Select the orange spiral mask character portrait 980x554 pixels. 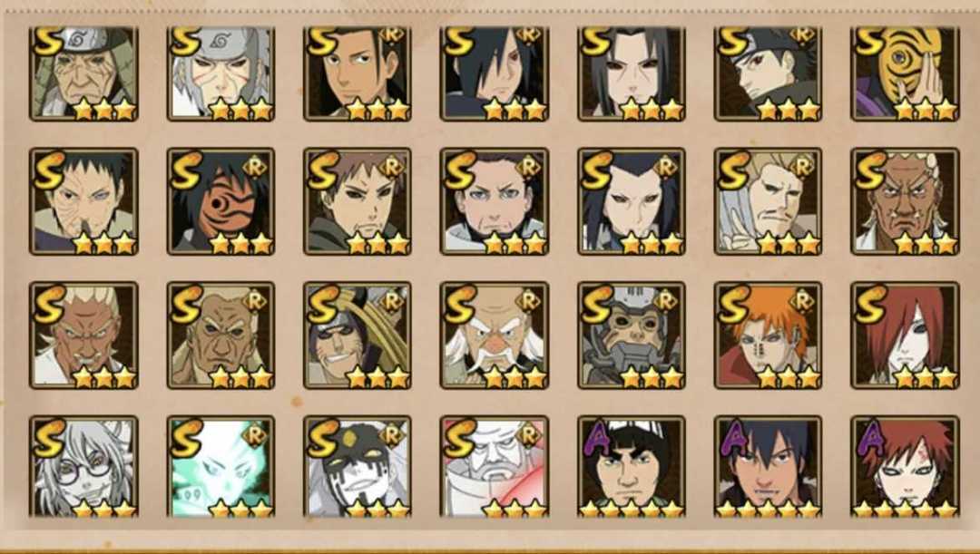(220, 201)
